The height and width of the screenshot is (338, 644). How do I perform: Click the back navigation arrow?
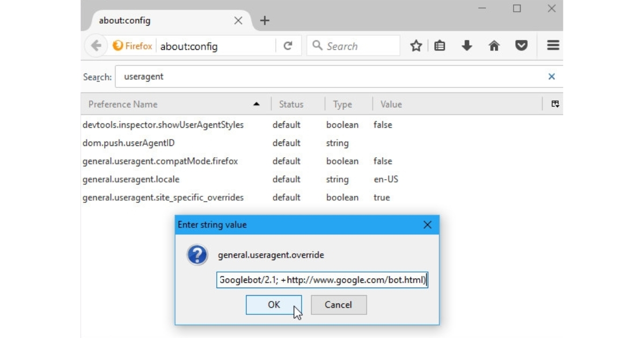pos(96,46)
